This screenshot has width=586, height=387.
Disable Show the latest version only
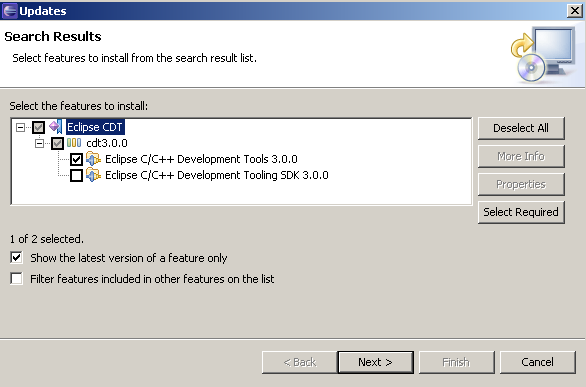[x=16, y=257]
